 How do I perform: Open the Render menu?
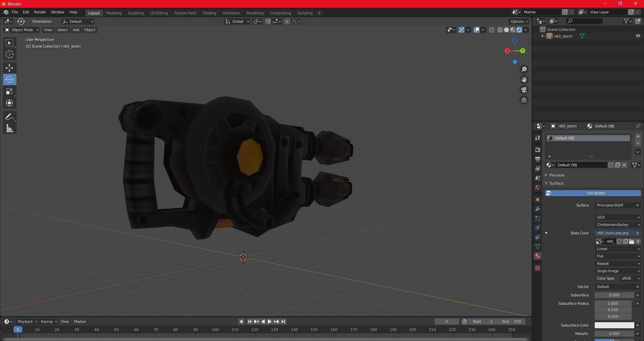40,12
